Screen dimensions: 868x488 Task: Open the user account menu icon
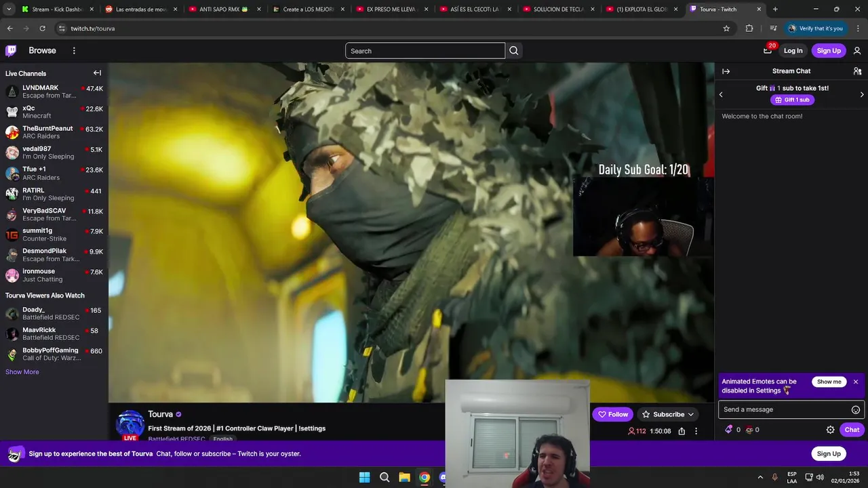857,51
